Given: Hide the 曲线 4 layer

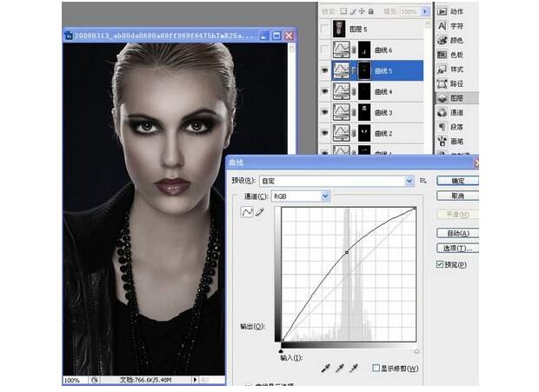Looking at the screenshot, I should [324, 91].
